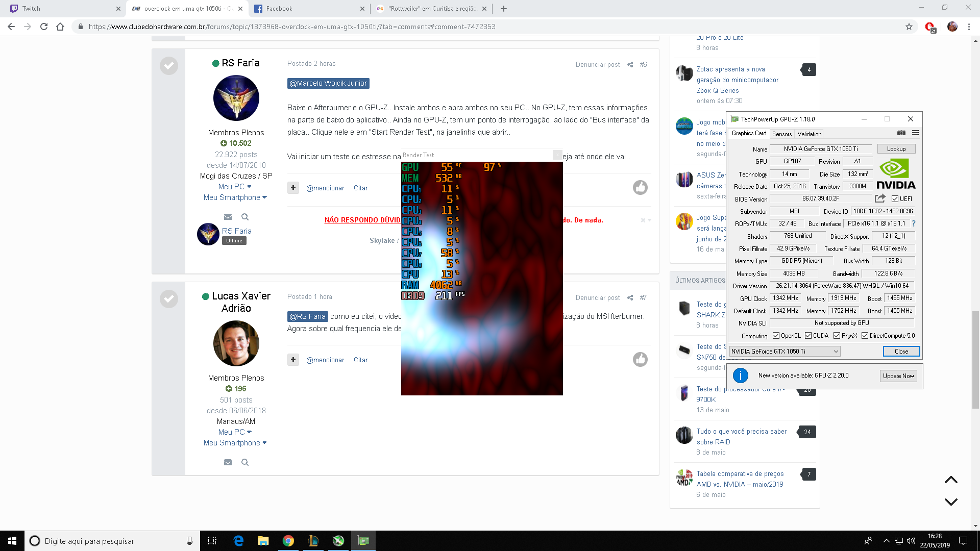Open RS Faria's avatar profile picture
The height and width of the screenshot is (551, 980).
pyautogui.click(x=236, y=98)
